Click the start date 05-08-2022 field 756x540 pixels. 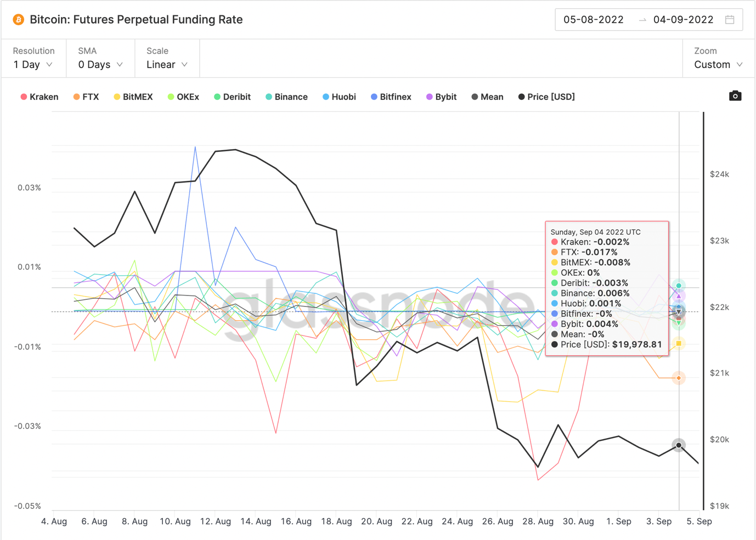[594, 20]
